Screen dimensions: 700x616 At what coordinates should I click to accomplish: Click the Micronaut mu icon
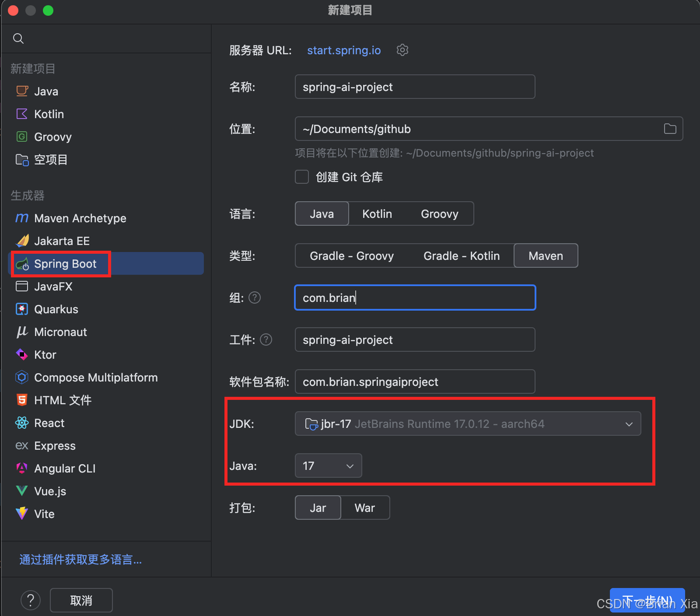tap(22, 332)
